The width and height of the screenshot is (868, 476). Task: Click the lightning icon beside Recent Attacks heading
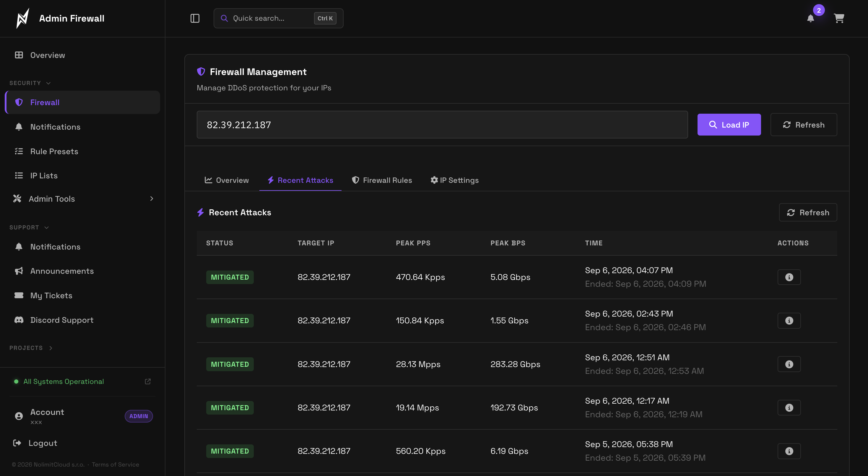click(x=201, y=212)
